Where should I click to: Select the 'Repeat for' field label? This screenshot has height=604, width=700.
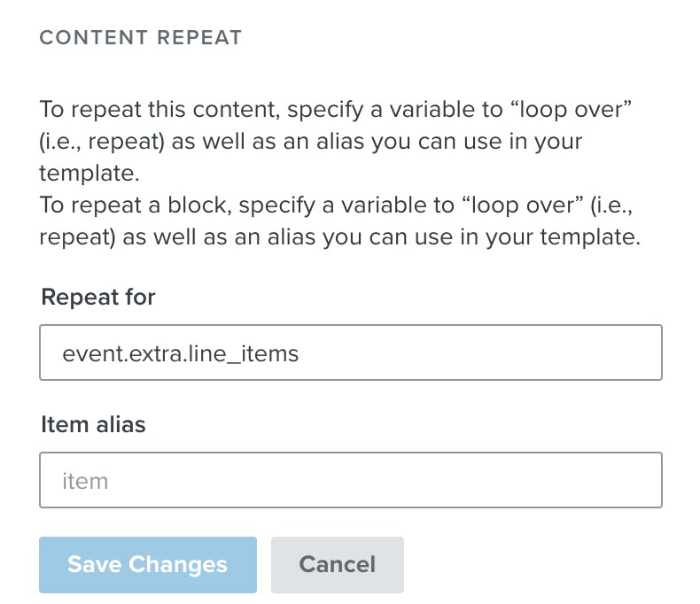pos(98,298)
